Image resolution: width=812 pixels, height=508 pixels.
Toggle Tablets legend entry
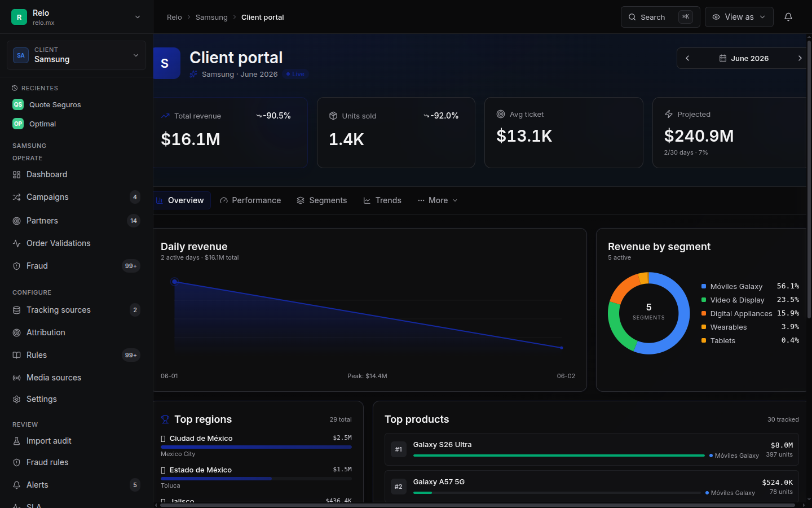point(750,340)
